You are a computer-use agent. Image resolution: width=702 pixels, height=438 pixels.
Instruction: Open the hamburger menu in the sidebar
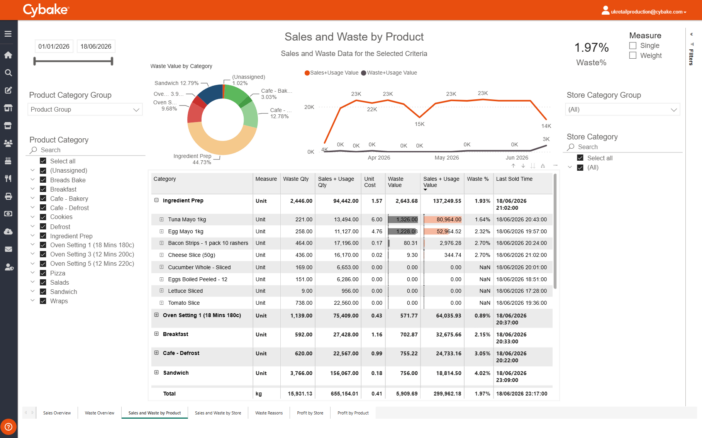[8, 34]
